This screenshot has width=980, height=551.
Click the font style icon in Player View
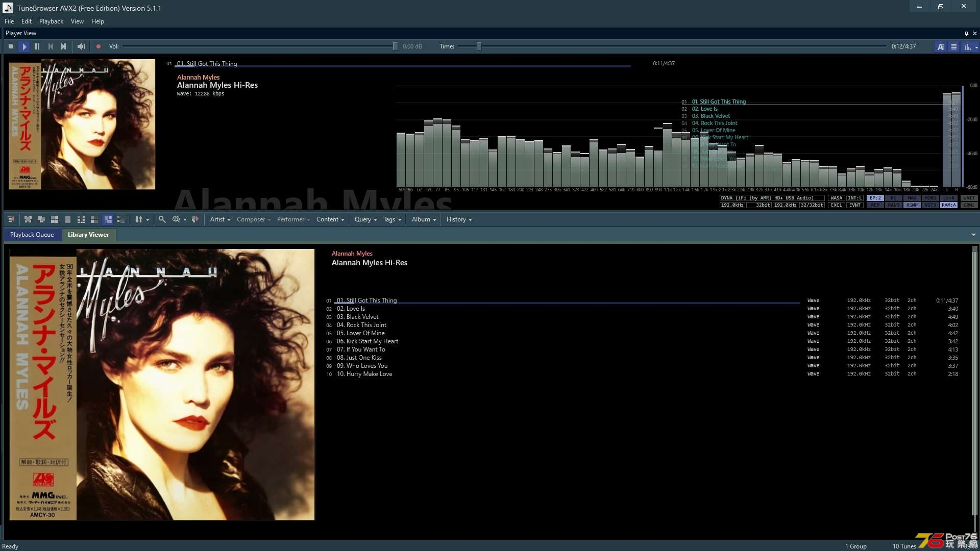(941, 46)
